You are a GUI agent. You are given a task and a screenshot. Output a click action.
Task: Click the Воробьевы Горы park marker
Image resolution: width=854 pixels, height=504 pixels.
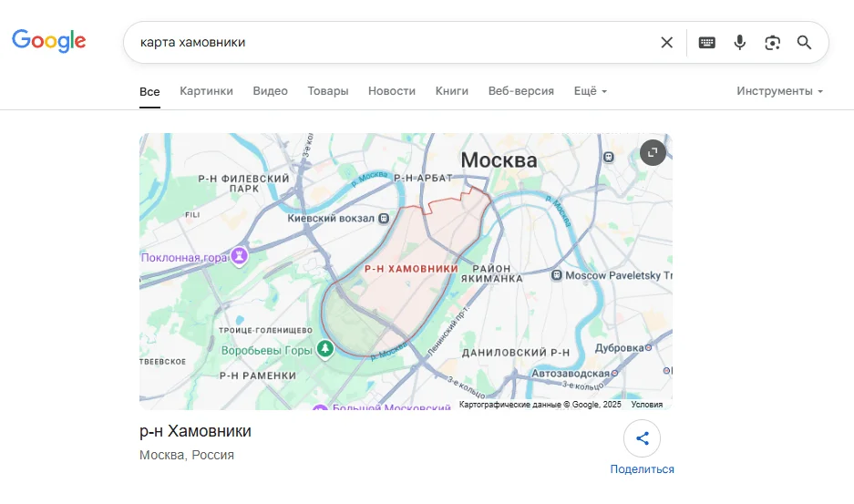point(325,348)
